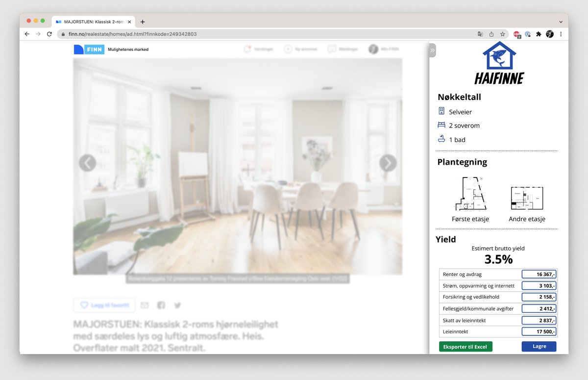588x380 pixels.
Task: Open Ny annonse in FINN header
Action: 301,49
